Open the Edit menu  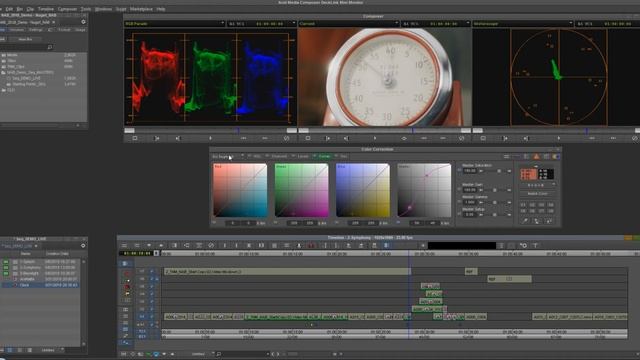(9, 9)
